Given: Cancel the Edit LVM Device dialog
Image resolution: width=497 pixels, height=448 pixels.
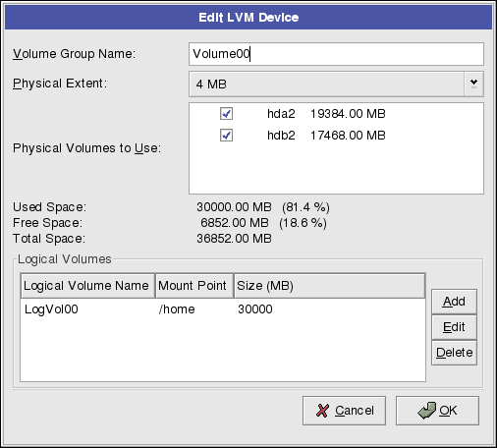Looking at the screenshot, I should 344,411.
